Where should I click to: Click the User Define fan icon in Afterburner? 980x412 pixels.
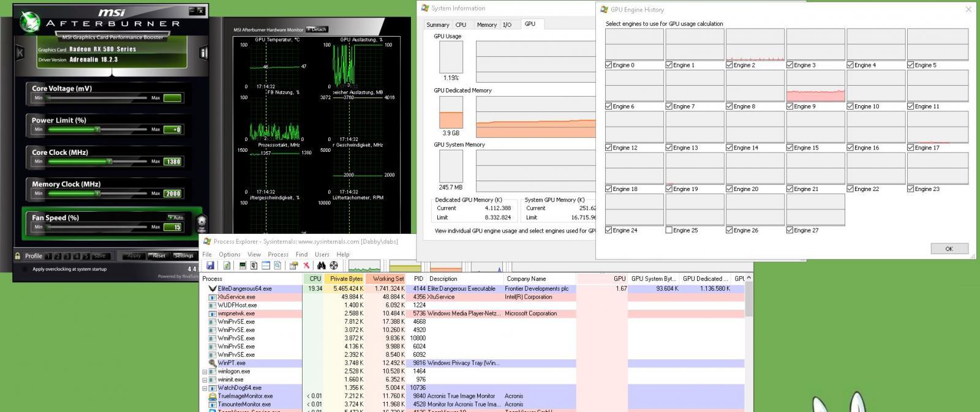(x=202, y=224)
